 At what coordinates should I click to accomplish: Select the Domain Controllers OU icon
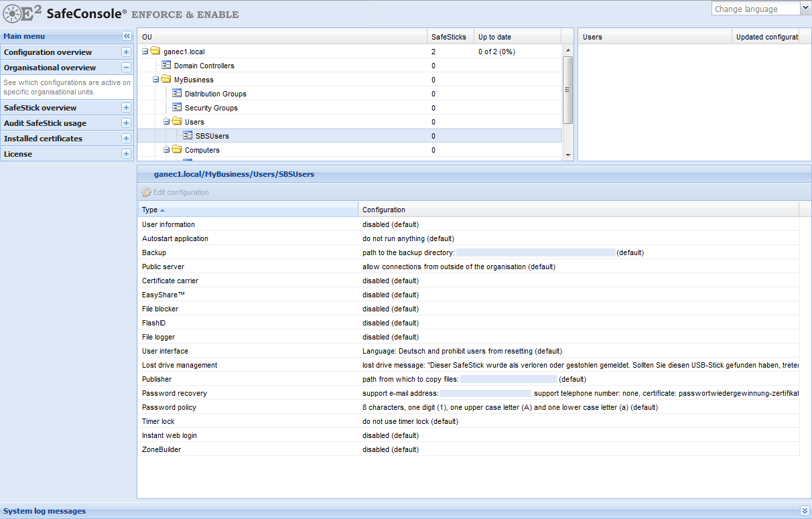(166, 66)
